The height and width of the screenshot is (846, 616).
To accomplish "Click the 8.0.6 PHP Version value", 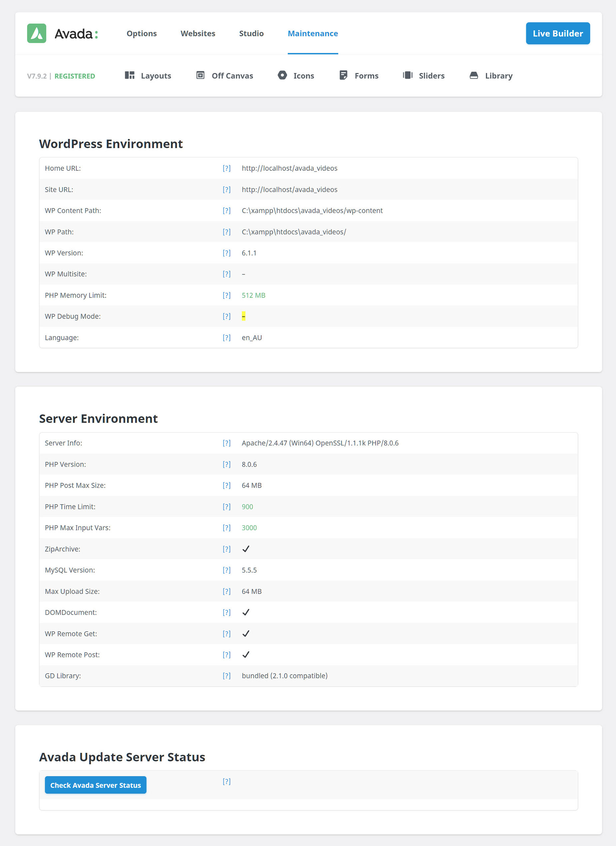I will [x=249, y=464].
